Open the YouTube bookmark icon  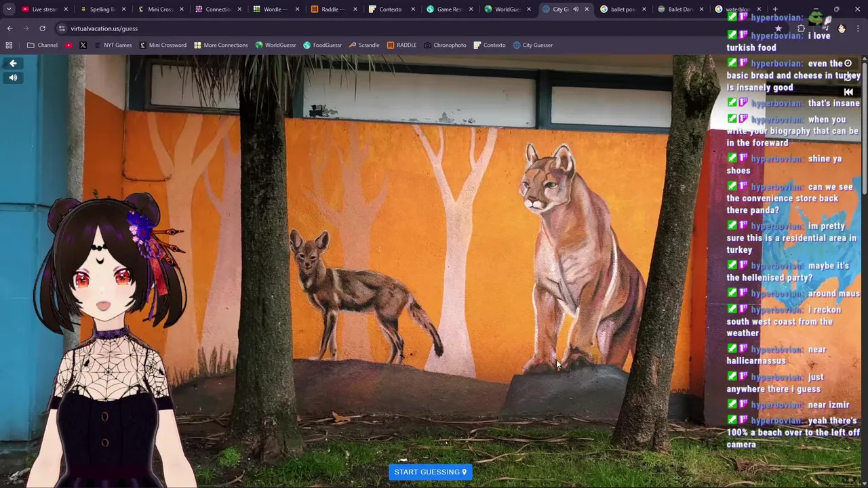click(68, 45)
